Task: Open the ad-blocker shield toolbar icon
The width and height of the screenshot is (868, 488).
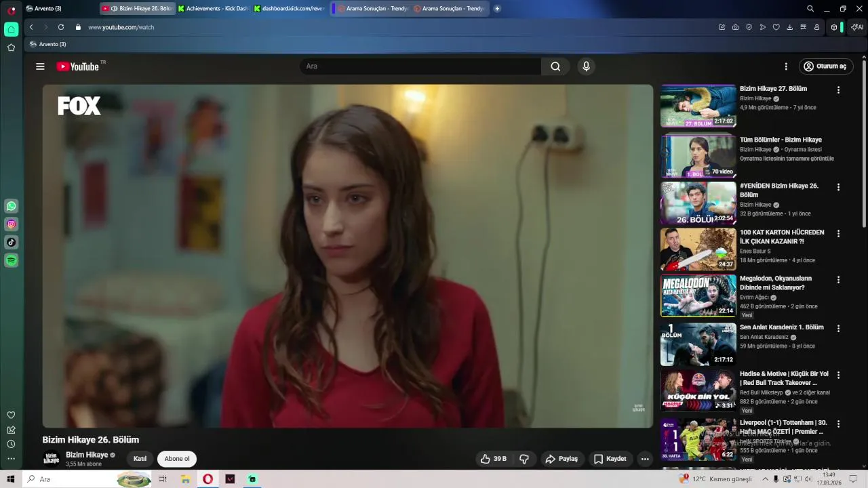Action: pyautogui.click(x=749, y=27)
